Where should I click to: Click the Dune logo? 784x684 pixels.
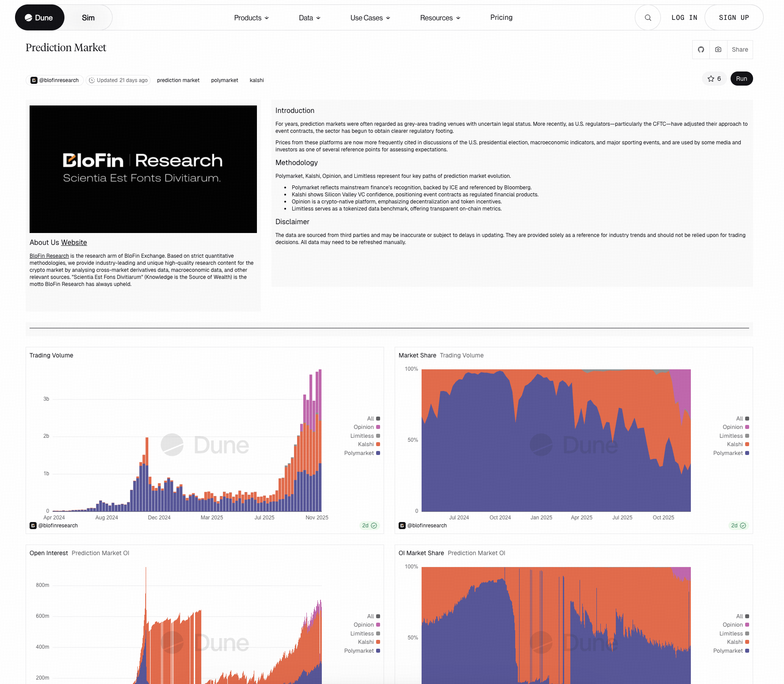[x=39, y=17]
